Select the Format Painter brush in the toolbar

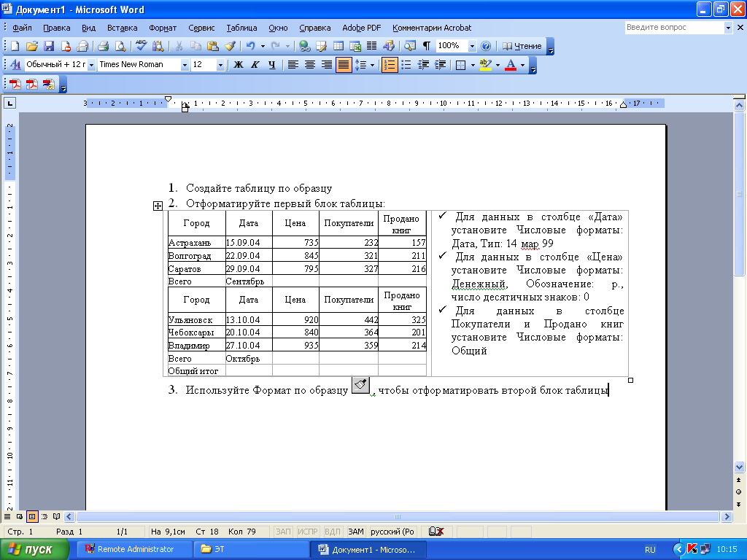[x=230, y=46]
